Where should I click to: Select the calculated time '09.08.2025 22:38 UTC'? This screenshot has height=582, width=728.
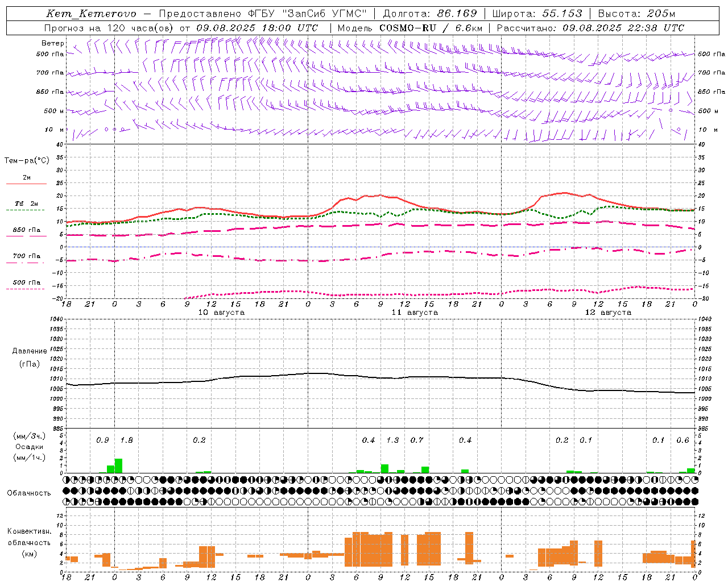[x=623, y=28]
